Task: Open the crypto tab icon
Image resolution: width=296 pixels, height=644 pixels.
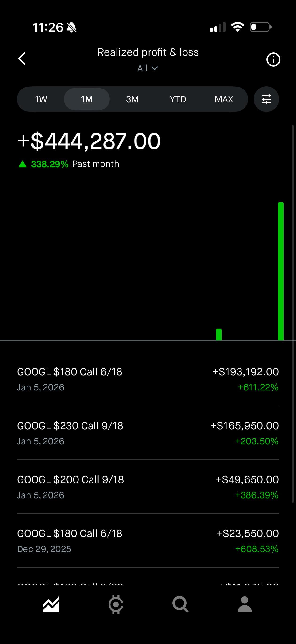Action: click(116, 604)
